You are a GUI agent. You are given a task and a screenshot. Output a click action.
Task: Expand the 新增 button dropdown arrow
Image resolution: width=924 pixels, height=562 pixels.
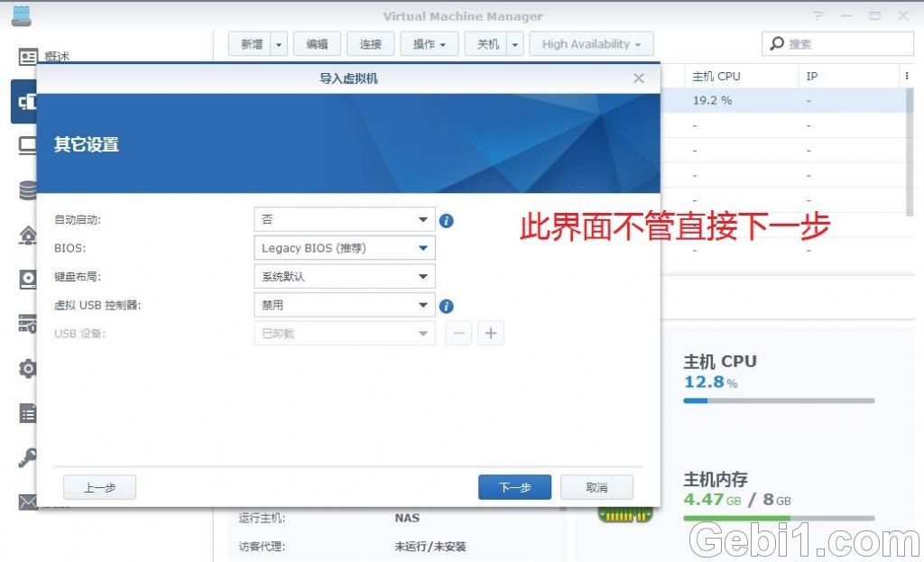280,43
